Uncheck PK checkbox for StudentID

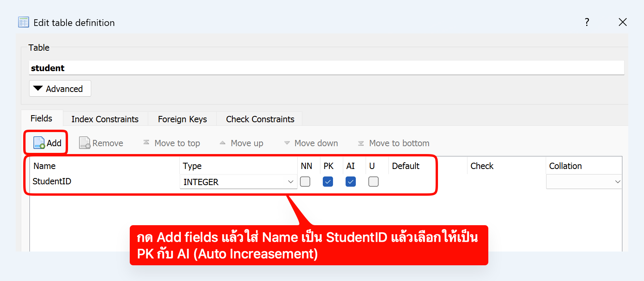tap(328, 182)
